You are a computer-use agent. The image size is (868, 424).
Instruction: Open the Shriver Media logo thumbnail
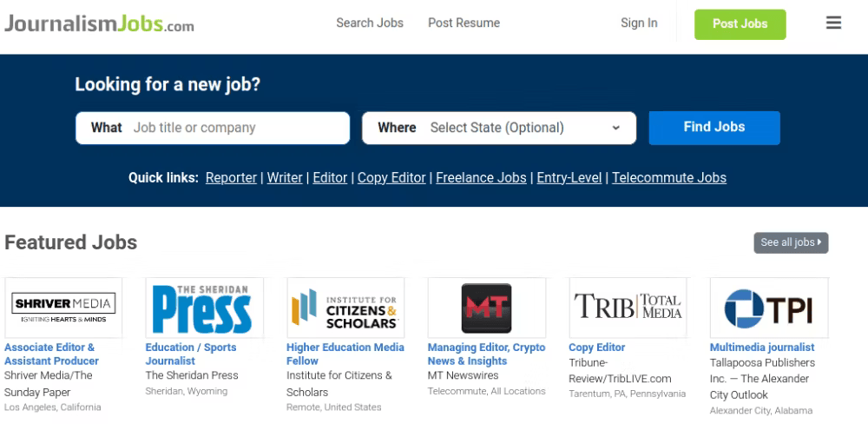click(x=63, y=308)
